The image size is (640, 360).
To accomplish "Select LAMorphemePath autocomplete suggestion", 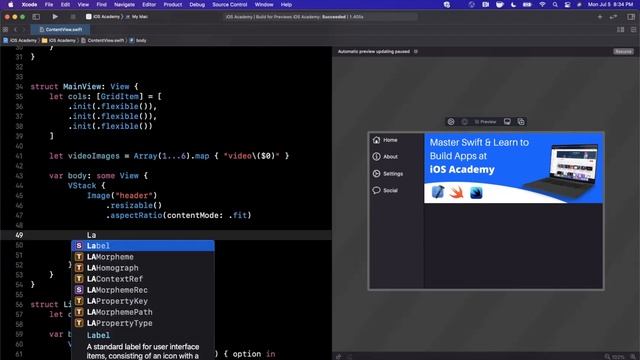I will tap(143, 312).
